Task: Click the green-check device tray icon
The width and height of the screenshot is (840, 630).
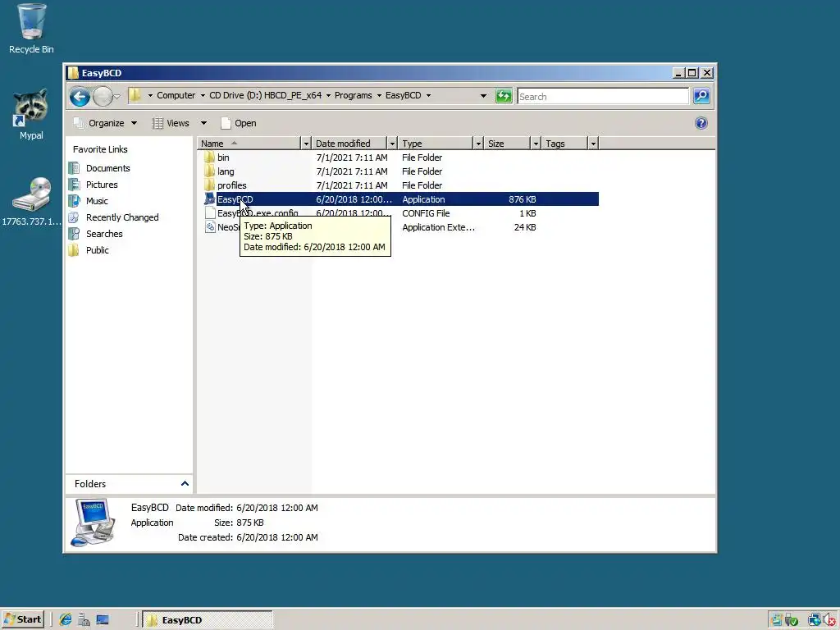Action: click(792, 620)
